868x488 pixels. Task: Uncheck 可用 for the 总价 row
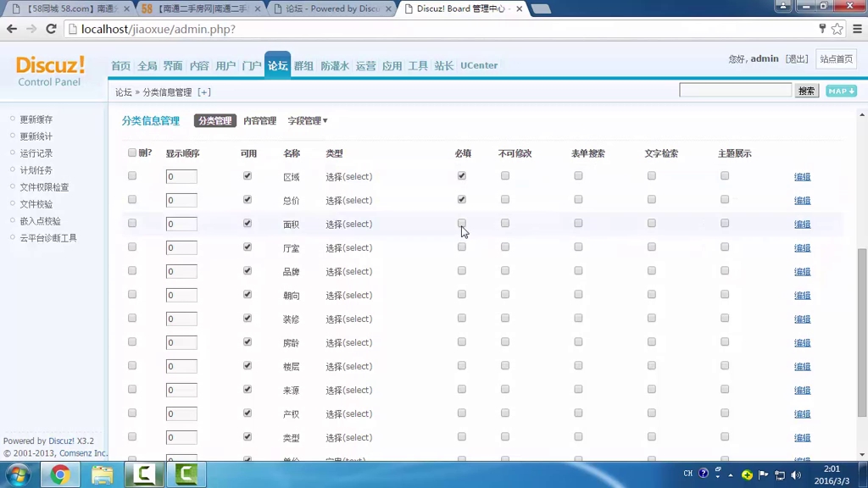pyautogui.click(x=247, y=200)
